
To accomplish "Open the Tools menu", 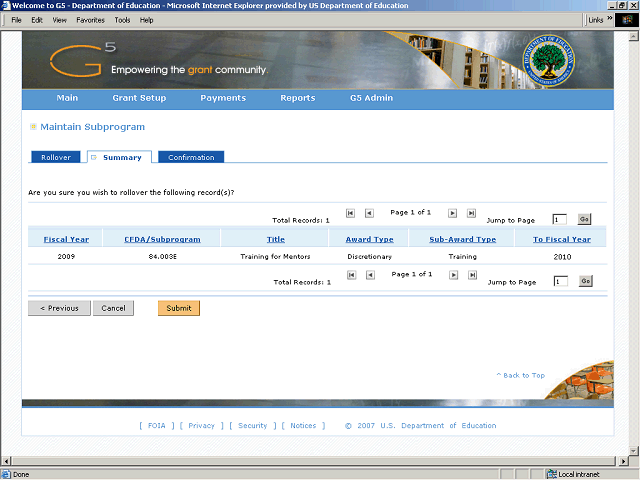I will point(122,20).
